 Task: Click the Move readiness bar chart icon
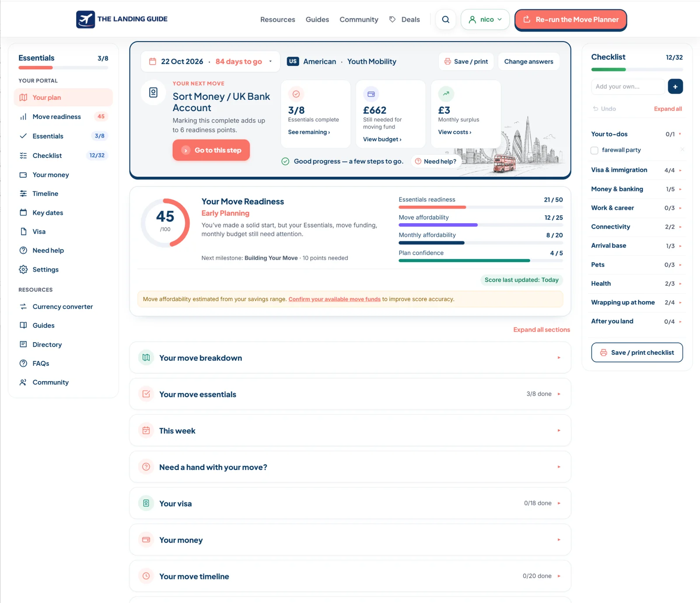(23, 117)
